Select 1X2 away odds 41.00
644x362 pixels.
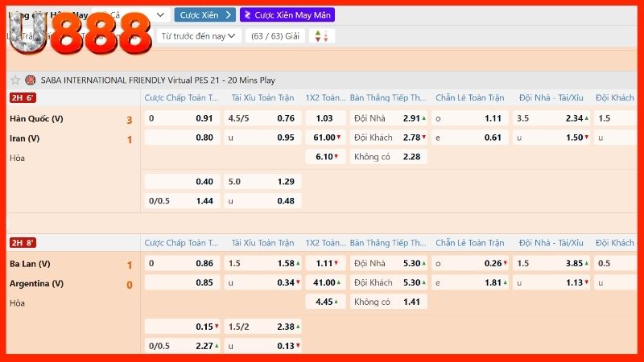326,282
